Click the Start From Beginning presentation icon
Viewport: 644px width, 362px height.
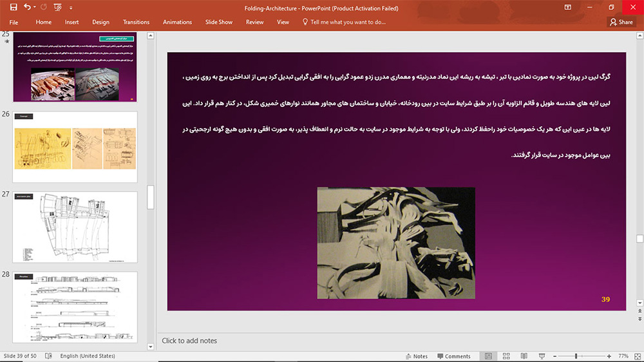[x=57, y=7]
